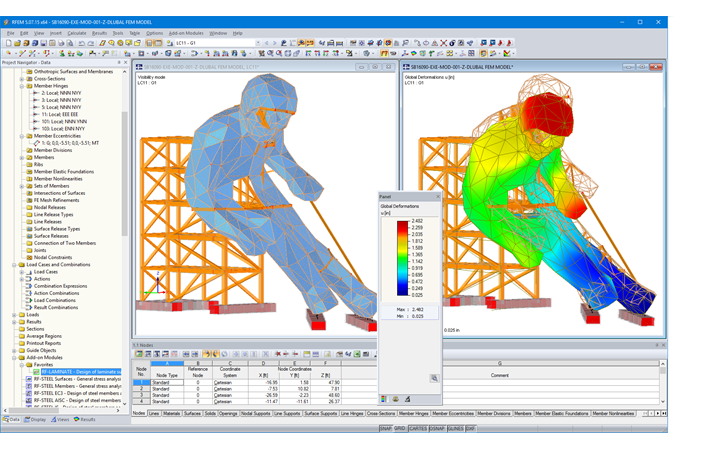Expand the Loads tree node
The height and width of the screenshot is (450, 720).
coord(14,315)
